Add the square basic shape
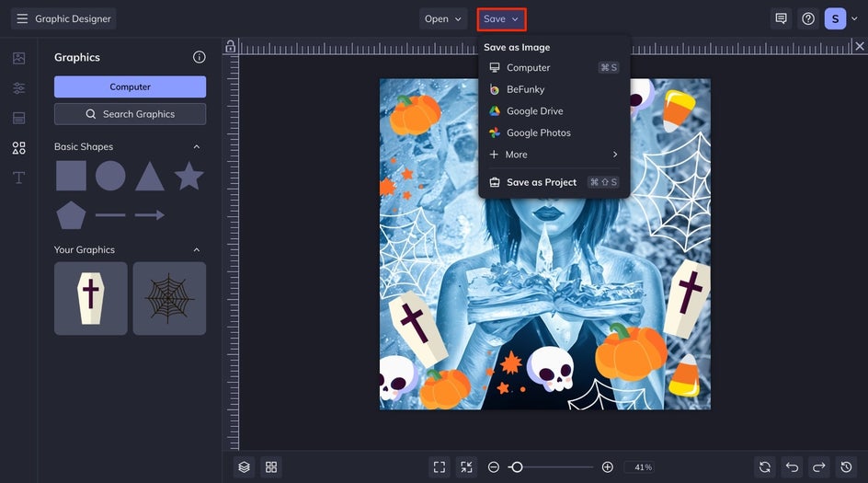Viewport: 868px width, 483px height. (71, 176)
